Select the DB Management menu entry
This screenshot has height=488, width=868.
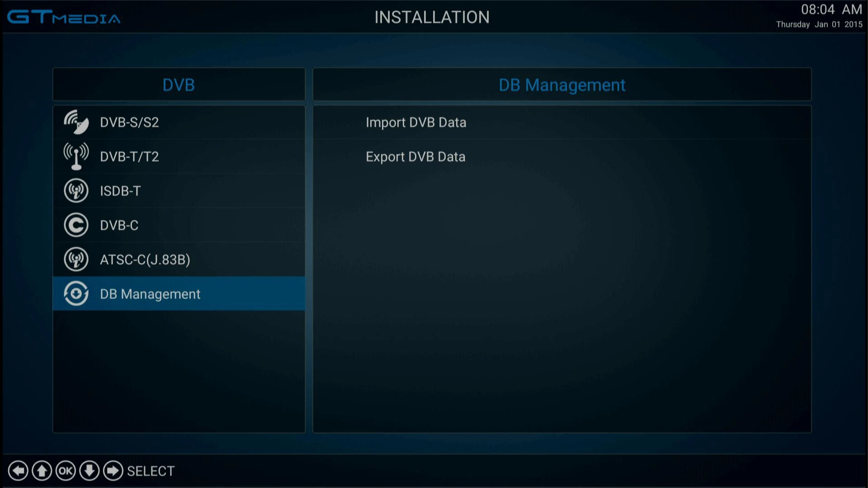(179, 294)
